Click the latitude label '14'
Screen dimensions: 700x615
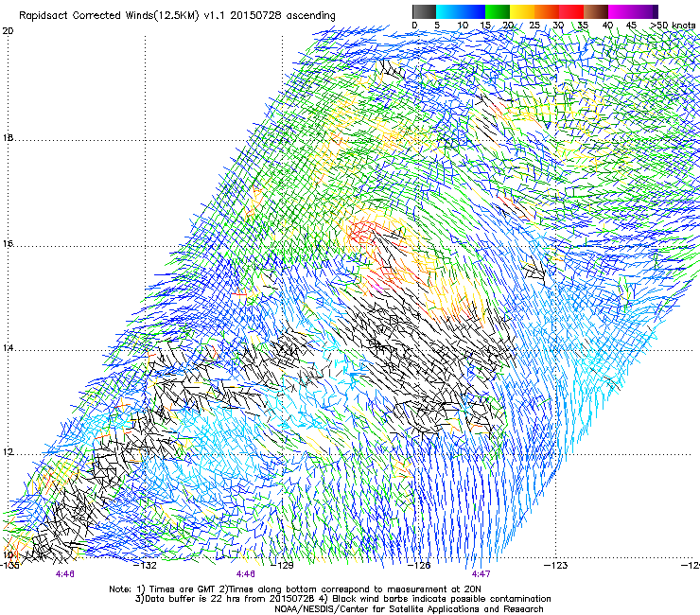8,348
